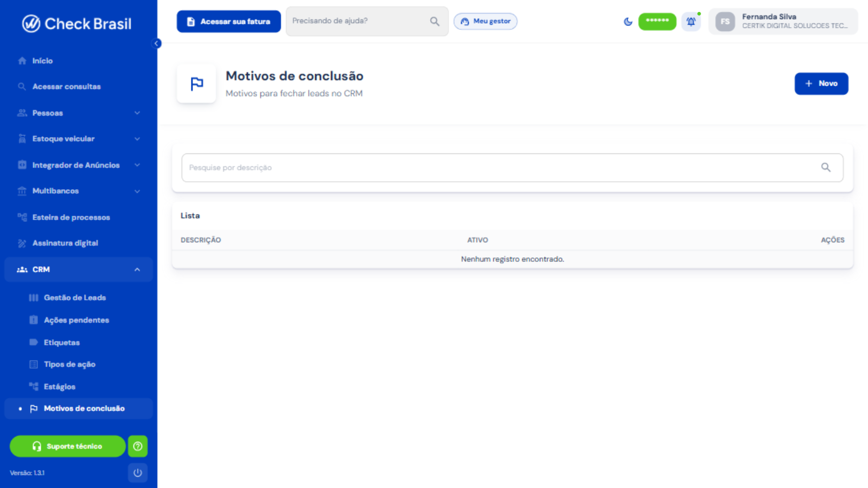
Task: Click the help search magnifier icon
Action: point(435,21)
